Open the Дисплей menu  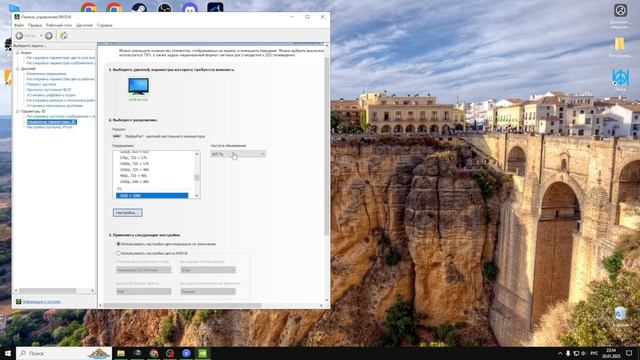click(84, 25)
